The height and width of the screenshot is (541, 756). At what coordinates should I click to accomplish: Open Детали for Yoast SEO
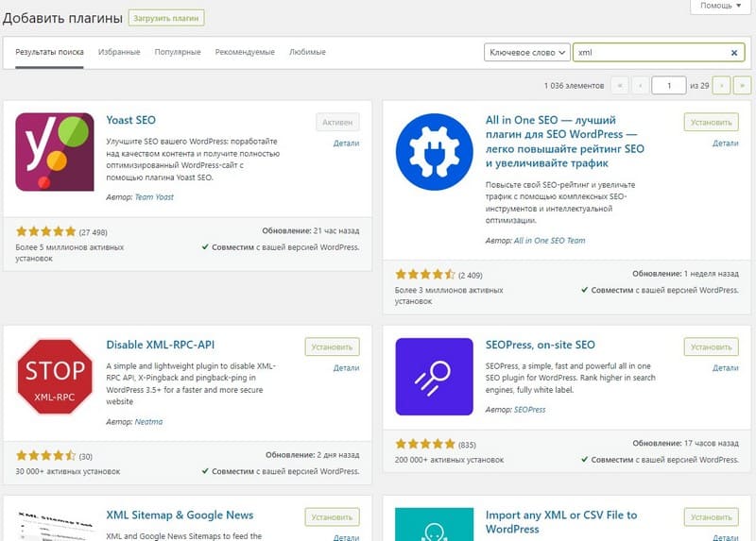pos(346,144)
